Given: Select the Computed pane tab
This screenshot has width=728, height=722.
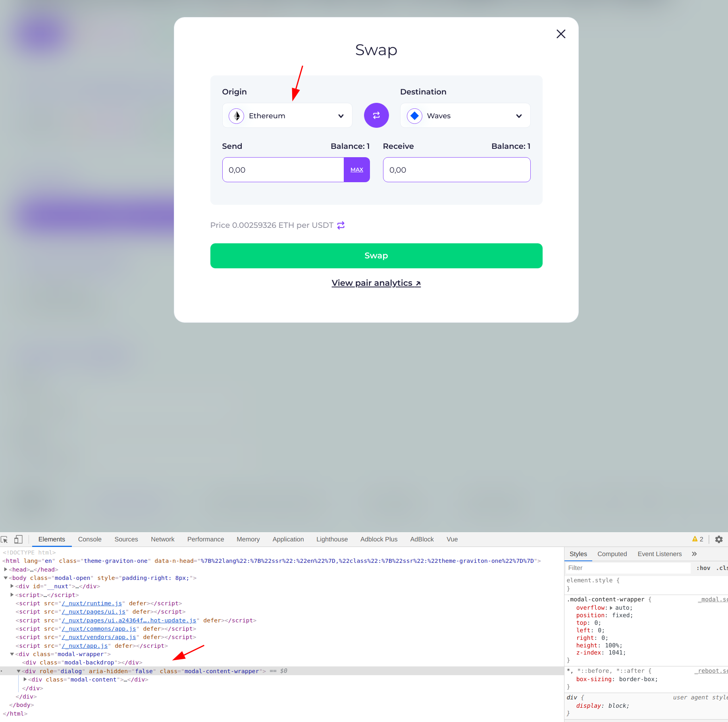Looking at the screenshot, I should click(612, 554).
